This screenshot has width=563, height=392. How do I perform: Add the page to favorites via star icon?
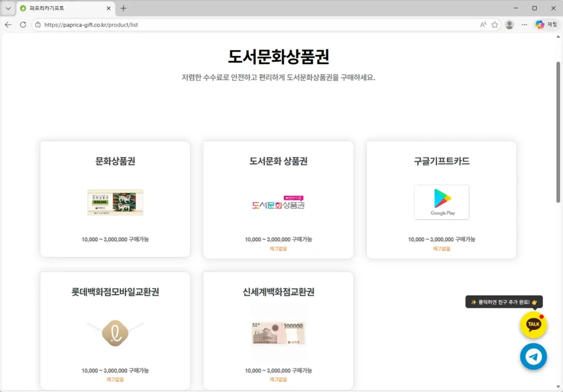(x=495, y=24)
